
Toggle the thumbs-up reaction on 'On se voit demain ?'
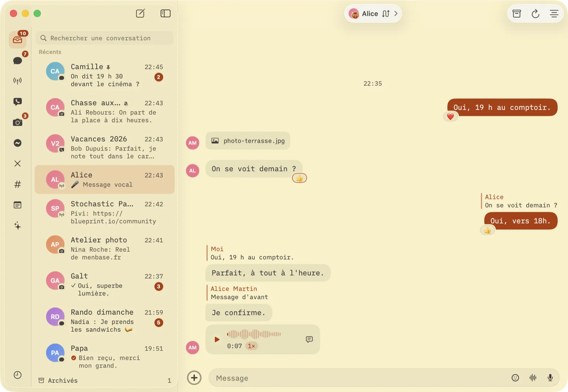tap(299, 178)
